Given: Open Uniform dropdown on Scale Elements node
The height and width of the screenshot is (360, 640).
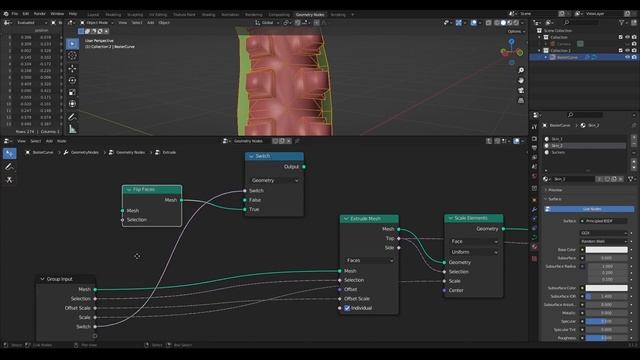Looking at the screenshot, I should 474,252.
